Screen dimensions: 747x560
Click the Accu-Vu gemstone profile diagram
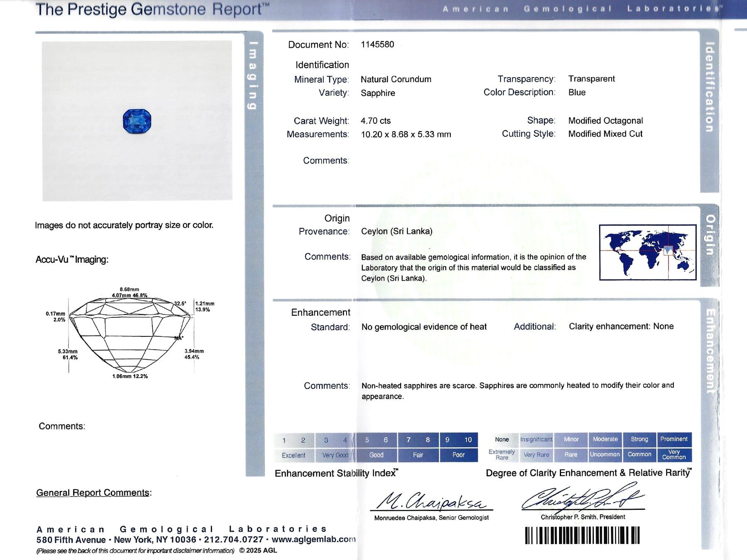[x=130, y=334]
